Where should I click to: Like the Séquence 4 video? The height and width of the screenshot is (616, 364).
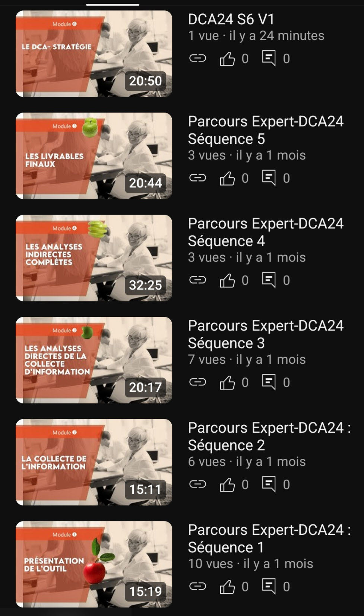(x=227, y=280)
